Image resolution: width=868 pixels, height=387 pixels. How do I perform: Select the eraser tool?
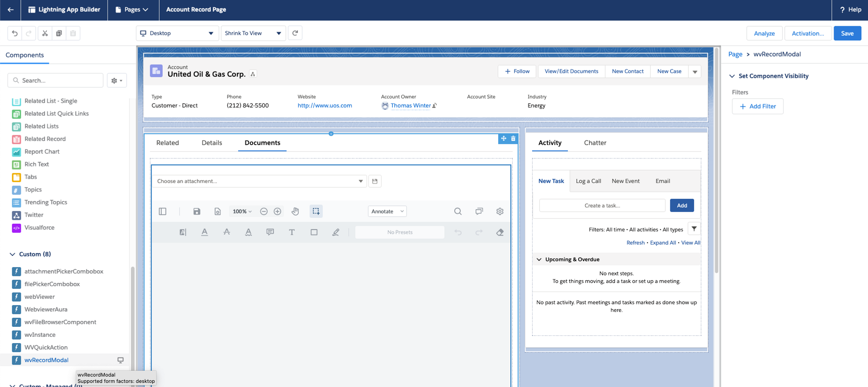click(x=500, y=232)
